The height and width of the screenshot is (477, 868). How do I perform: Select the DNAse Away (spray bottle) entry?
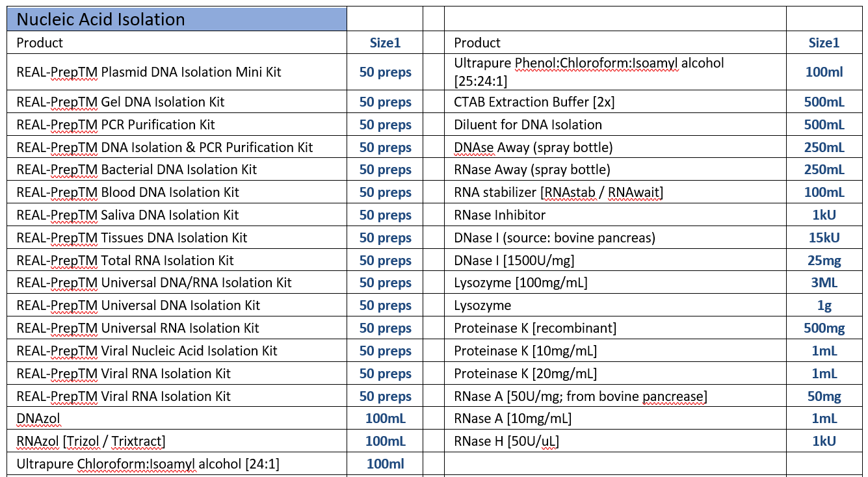point(533,148)
